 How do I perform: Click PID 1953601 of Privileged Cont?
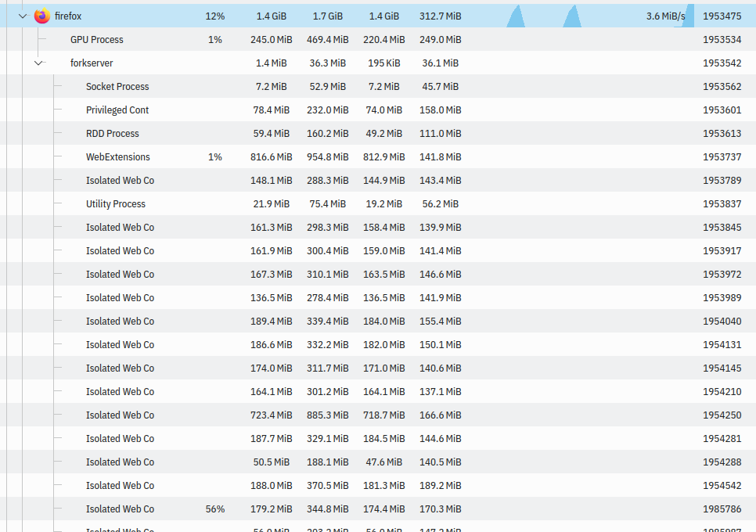click(x=722, y=110)
